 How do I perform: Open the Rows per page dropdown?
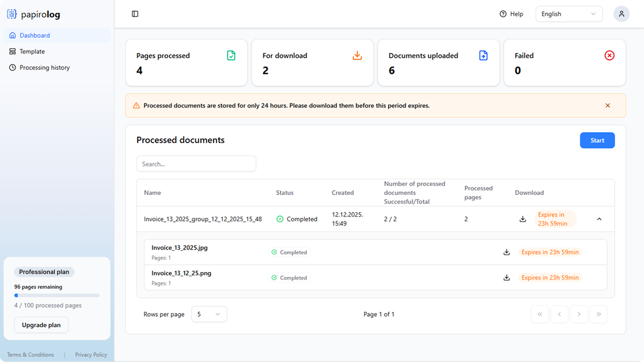[209, 314]
